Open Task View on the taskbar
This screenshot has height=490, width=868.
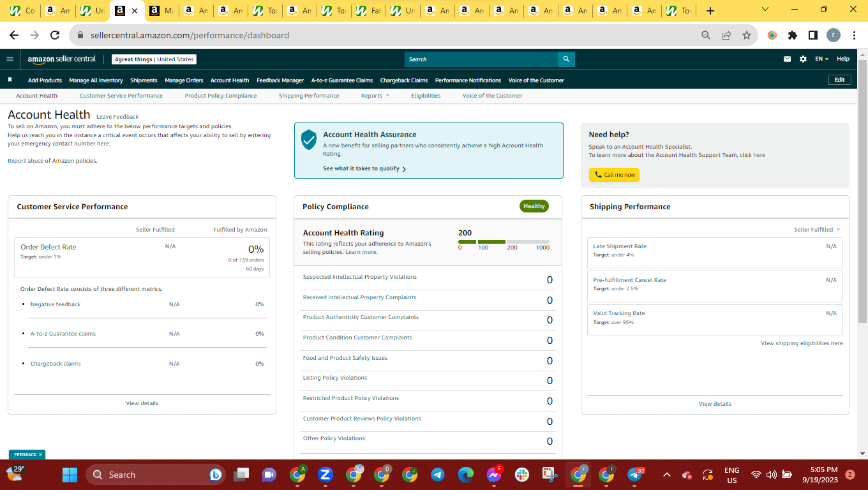point(241,475)
